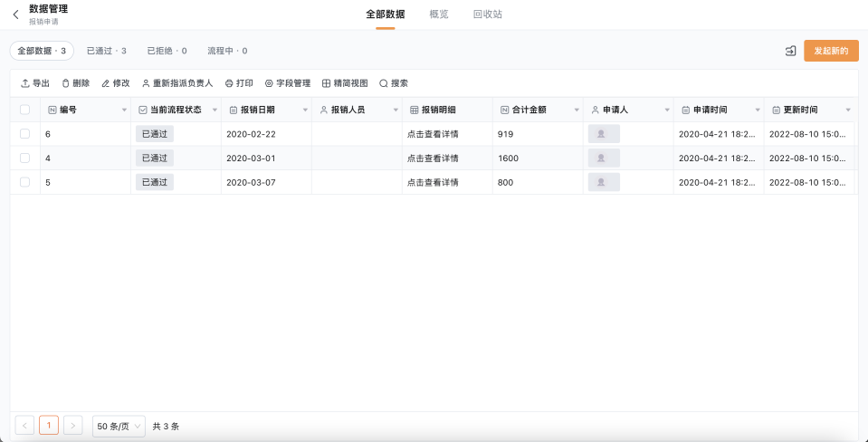Open 字段管理 field management
Screen dimensions: 868x442
(x=287, y=83)
